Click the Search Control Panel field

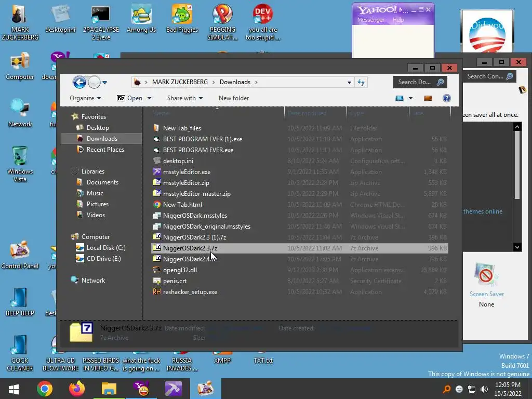pos(489,76)
